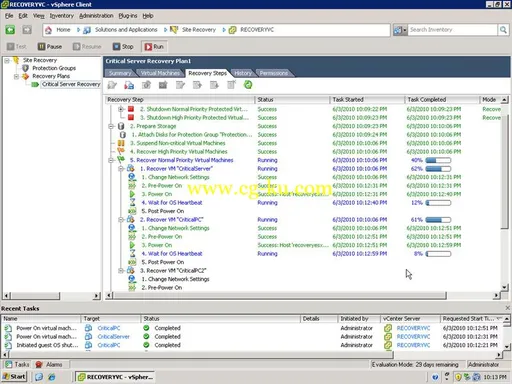
Task: Switch to the History tab
Action: [243, 73]
